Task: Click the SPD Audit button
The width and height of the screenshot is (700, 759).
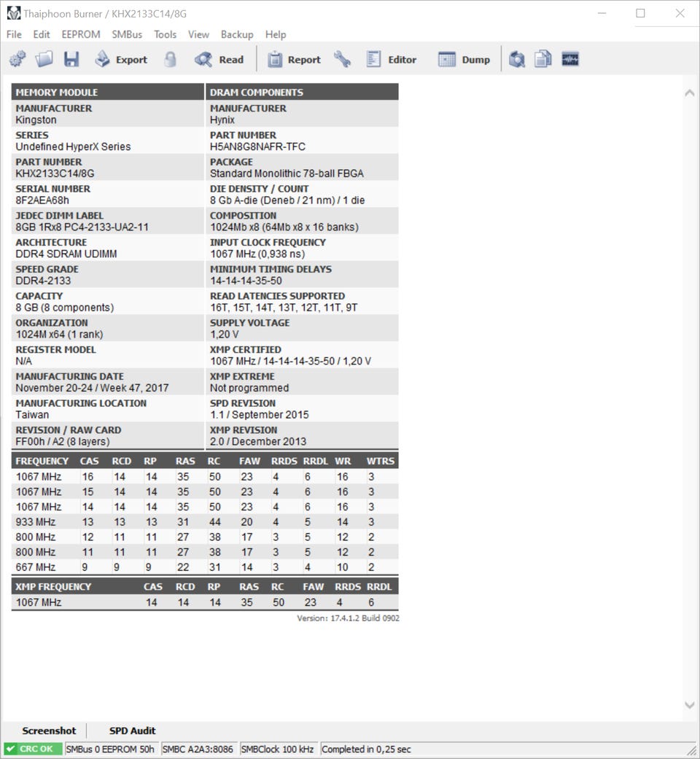Action: [x=132, y=731]
